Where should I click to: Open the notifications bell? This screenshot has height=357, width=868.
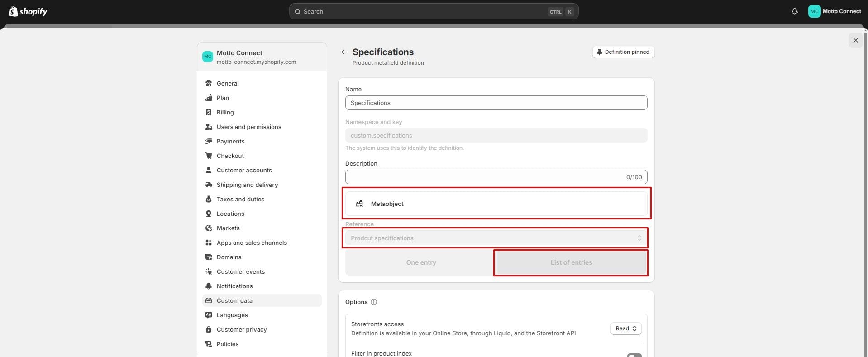pyautogui.click(x=794, y=11)
